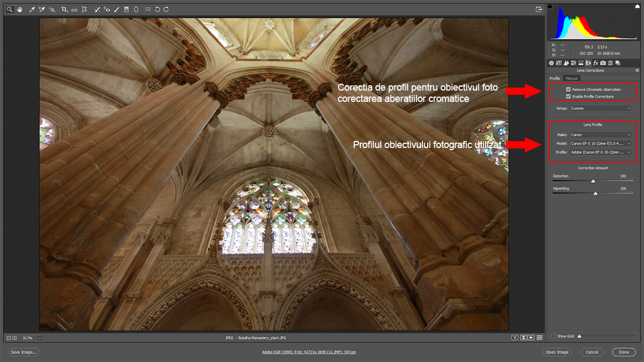Rotate image 90° counterclockwise
This screenshot has height=362, width=644.
pos(157,9)
